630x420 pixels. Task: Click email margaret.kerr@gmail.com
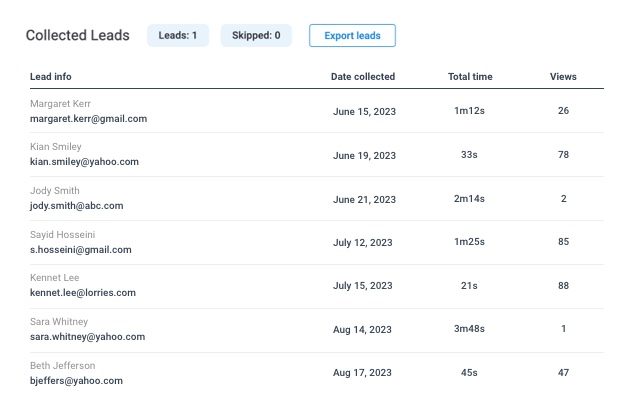tap(88, 118)
